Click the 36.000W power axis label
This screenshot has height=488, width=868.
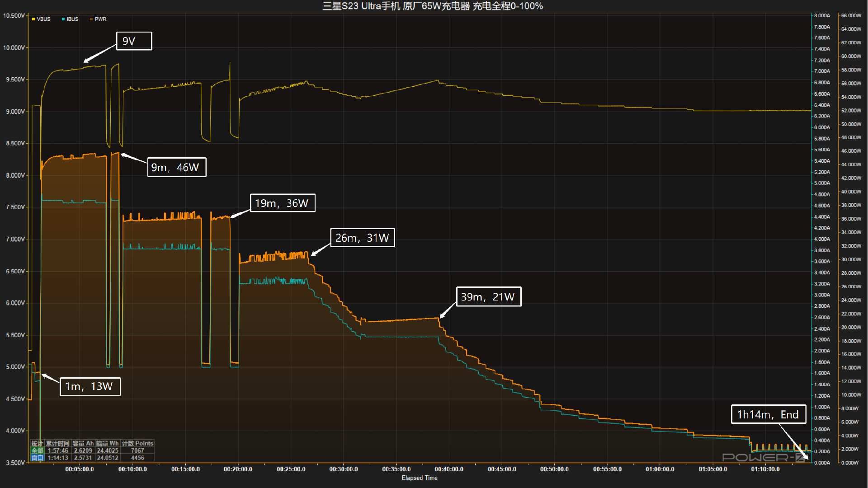click(851, 219)
